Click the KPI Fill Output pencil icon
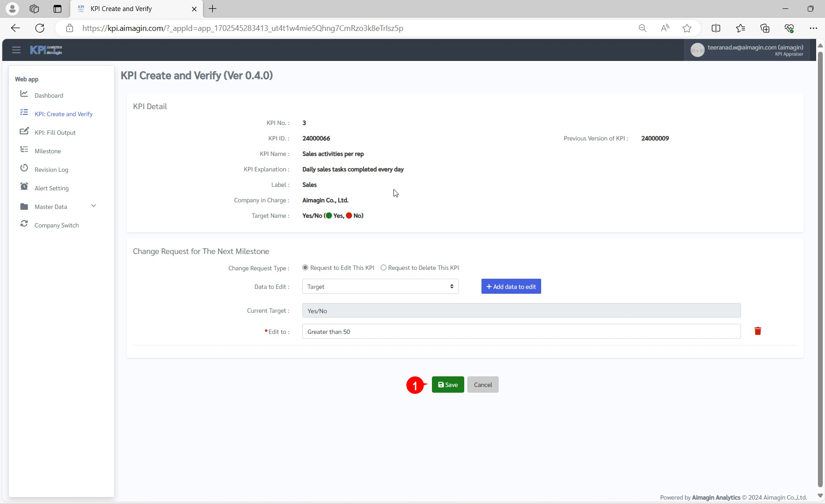This screenshot has height=504, width=825. click(x=24, y=131)
